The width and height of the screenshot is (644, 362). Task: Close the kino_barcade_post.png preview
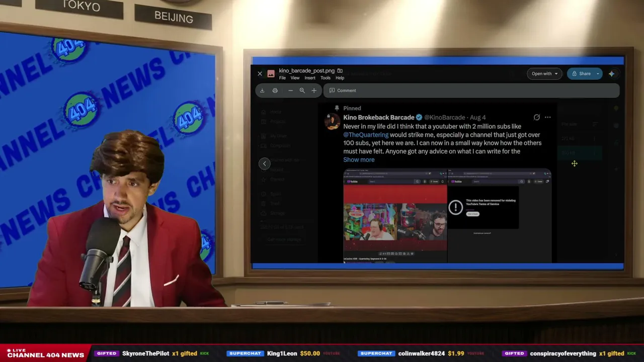pos(260,73)
